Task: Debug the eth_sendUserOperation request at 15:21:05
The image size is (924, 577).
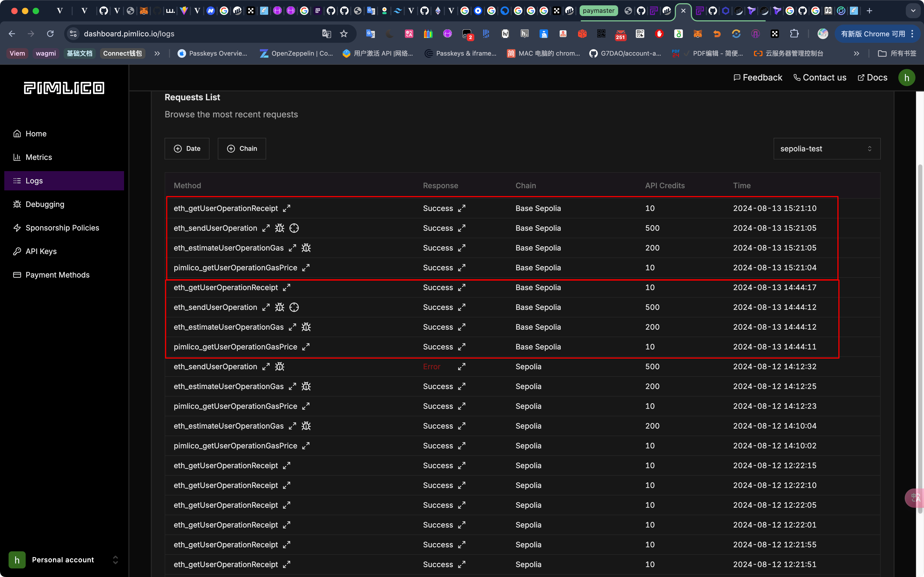Action: pyautogui.click(x=280, y=228)
